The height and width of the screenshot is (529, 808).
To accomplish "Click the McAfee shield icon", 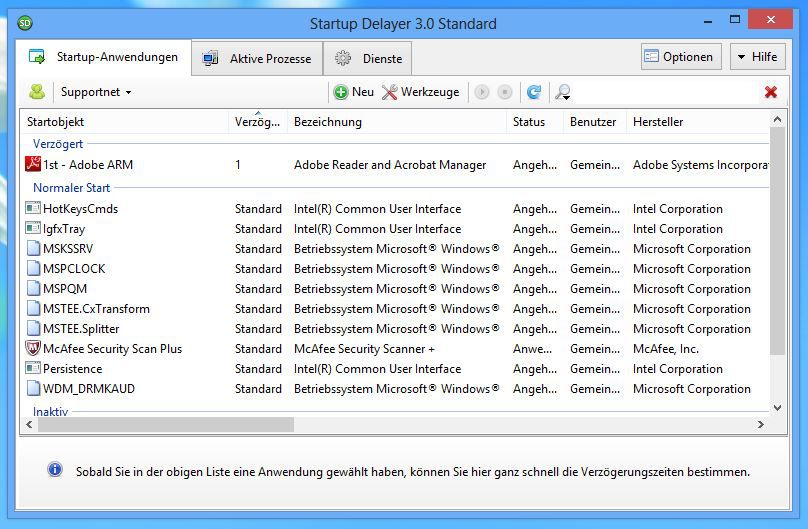I will coord(33,348).
